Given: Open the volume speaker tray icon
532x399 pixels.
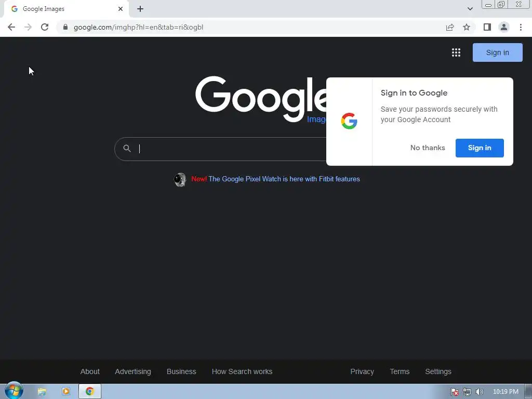Looking at the screenshot, I should pos(479,392).
